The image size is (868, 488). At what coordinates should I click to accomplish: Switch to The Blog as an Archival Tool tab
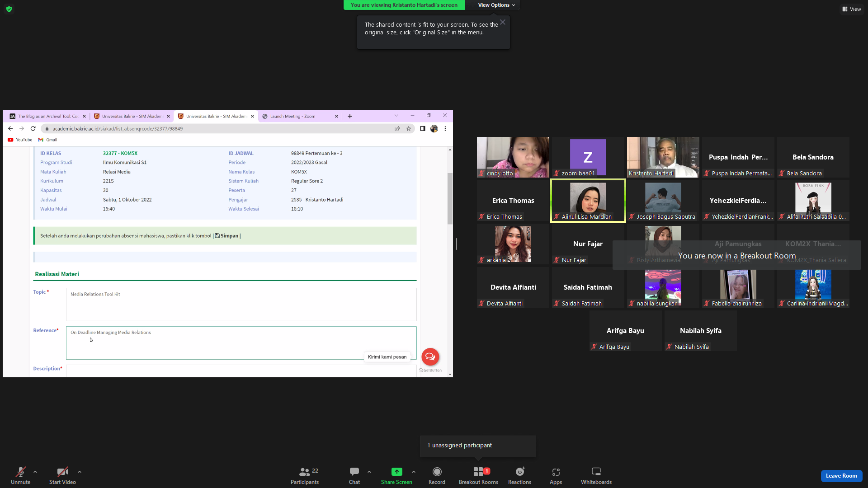48,116
